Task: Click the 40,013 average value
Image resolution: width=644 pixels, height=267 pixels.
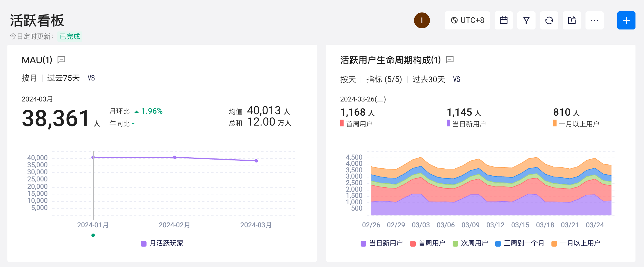Action: (264, 111)
